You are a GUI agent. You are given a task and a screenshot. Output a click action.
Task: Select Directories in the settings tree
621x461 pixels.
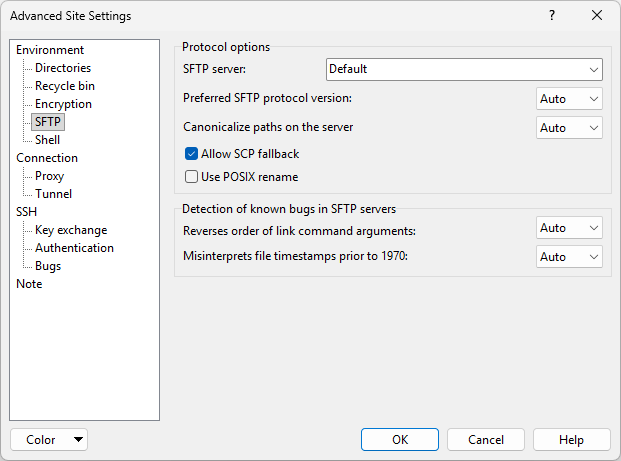(63, 68)
